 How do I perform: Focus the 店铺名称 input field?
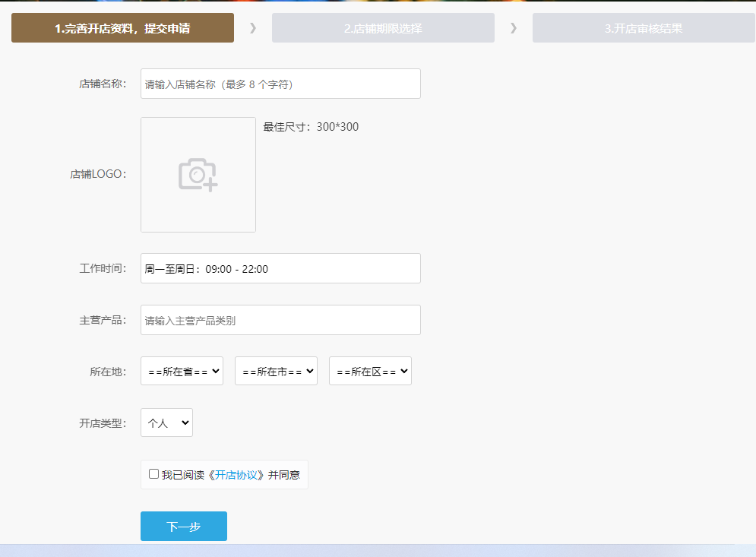pyautogui.click(x=280, y=84)
